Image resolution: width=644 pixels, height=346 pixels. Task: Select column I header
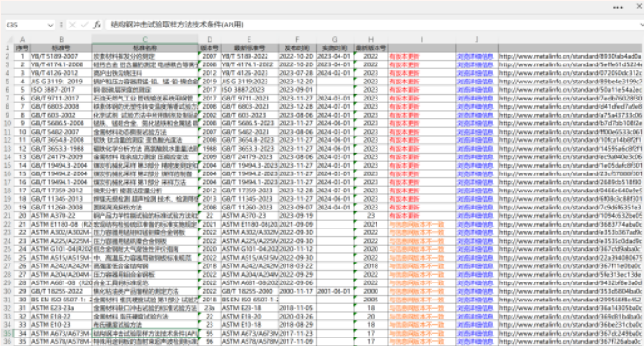pos(422,40)
